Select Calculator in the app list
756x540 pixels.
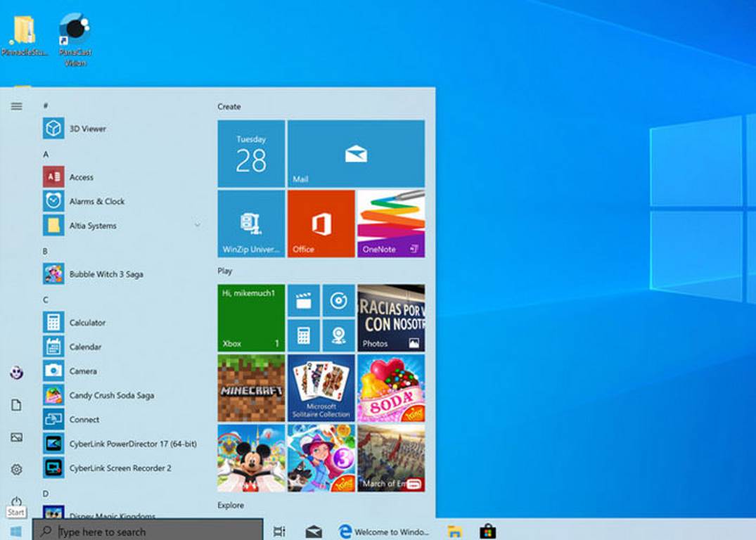tap(87, 323)
